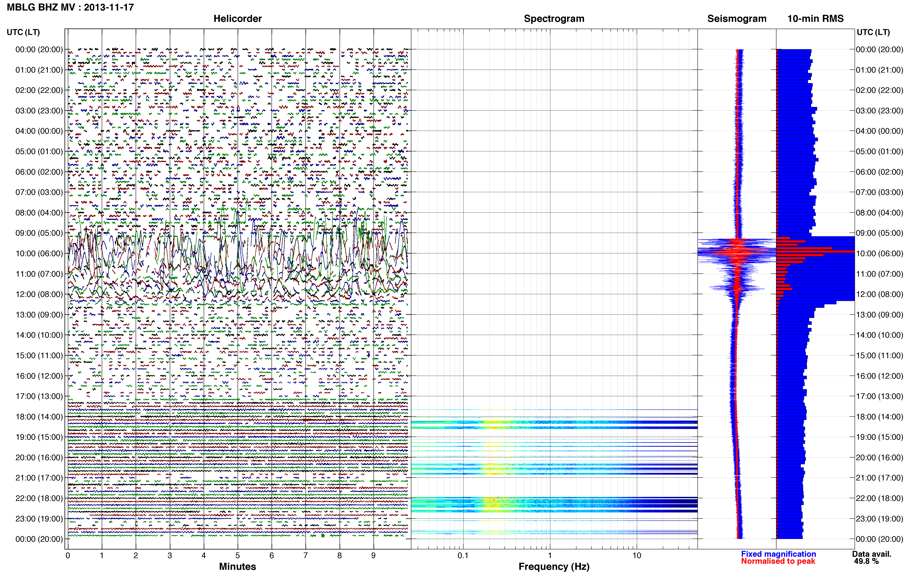Screen dimensions: 924x578
Task: Click the '9' minutes tick label
Action: 373,555
